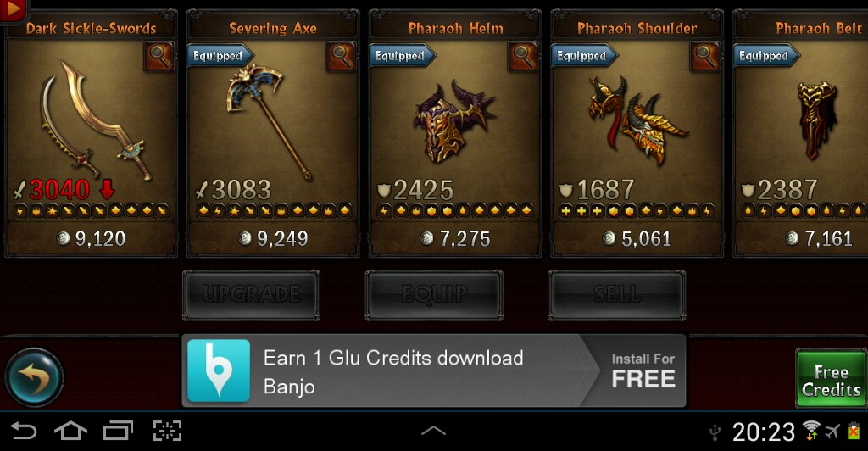Open Android home from navigation bar
Screen dimensions: 868x451
point(70,431)
